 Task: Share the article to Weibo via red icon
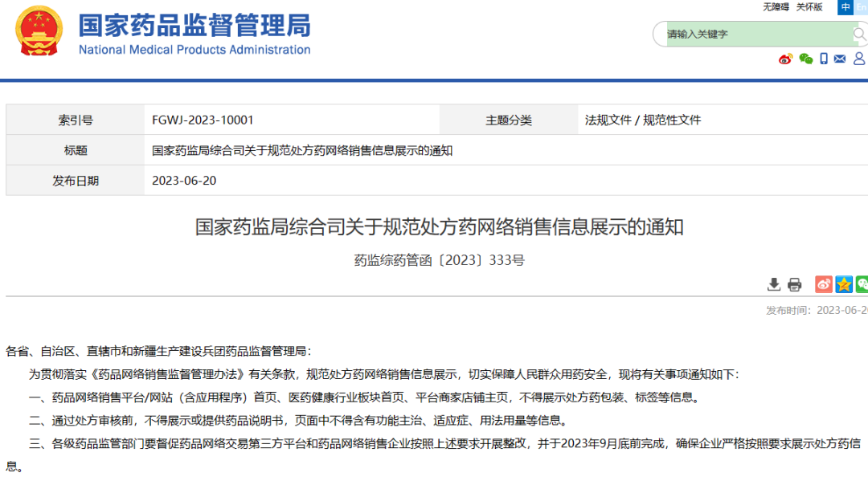click(x=824, y=284)
